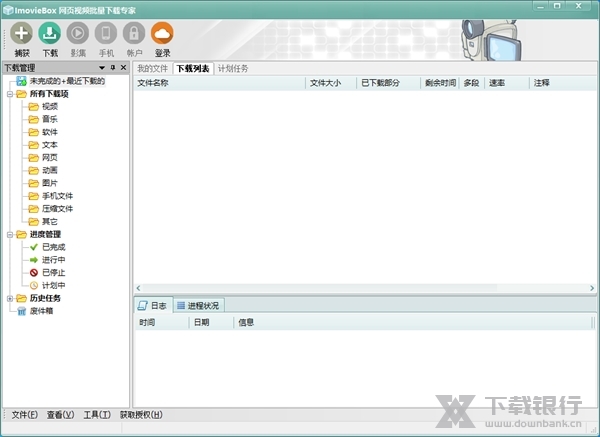The image size is (600, 437).
Task: Open the 其它 folder icon
Action: 34,222
